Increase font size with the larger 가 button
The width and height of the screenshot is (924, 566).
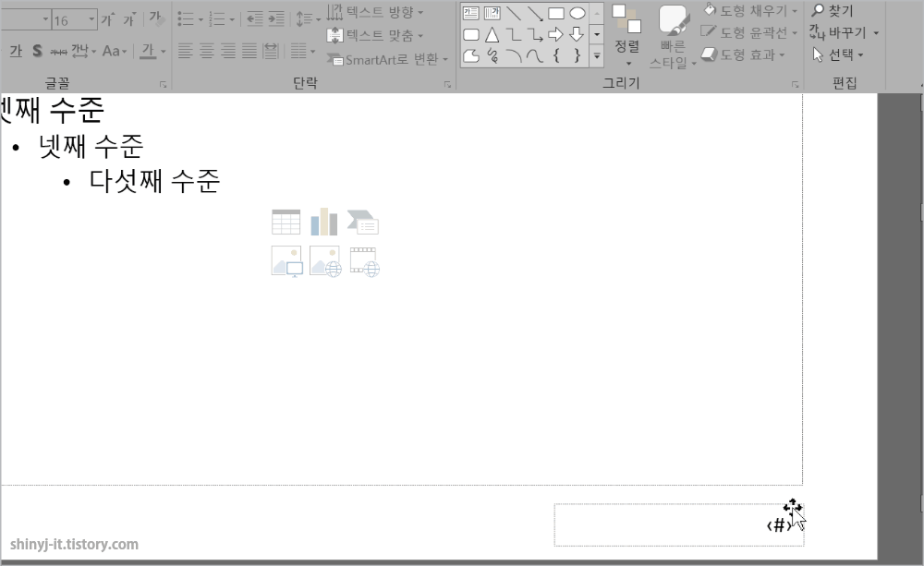[x=106, y=19]
